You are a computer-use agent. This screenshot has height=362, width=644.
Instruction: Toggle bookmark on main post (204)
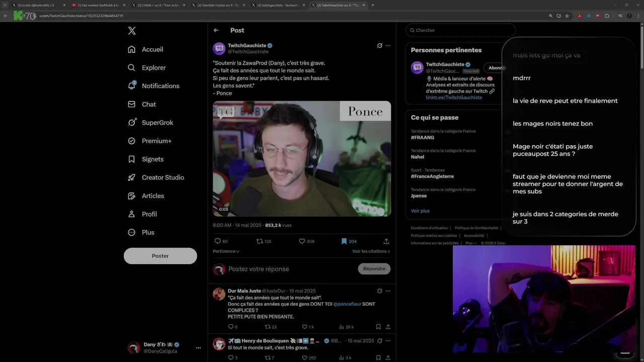[x=349, y=241]
